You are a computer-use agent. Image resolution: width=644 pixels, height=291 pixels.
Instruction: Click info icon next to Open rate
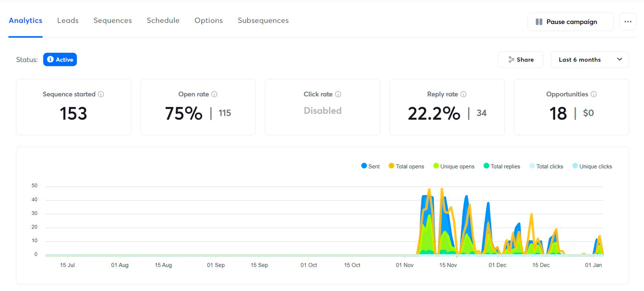[214, 94]
